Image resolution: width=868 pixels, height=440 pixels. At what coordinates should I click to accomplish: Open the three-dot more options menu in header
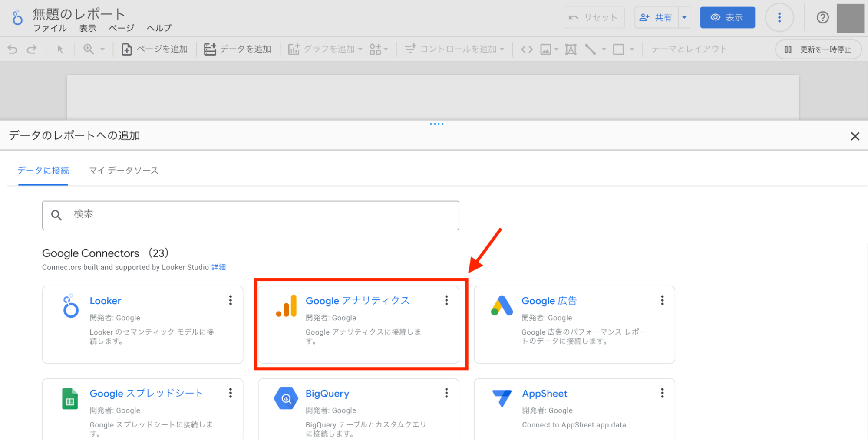(x=779, y=17)
